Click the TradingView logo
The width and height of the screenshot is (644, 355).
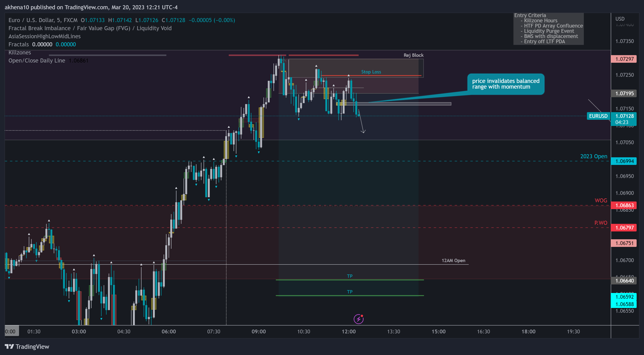click(27, 346)
